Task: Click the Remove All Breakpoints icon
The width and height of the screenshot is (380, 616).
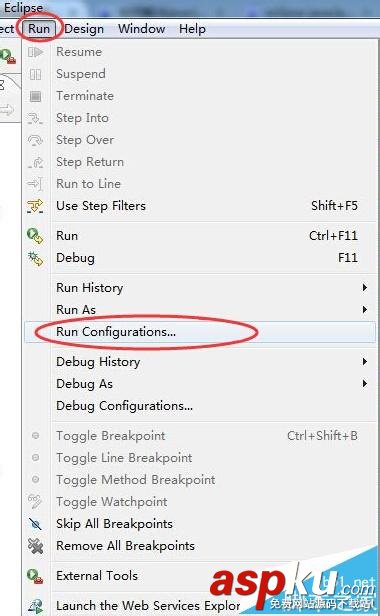Action: 35,546
